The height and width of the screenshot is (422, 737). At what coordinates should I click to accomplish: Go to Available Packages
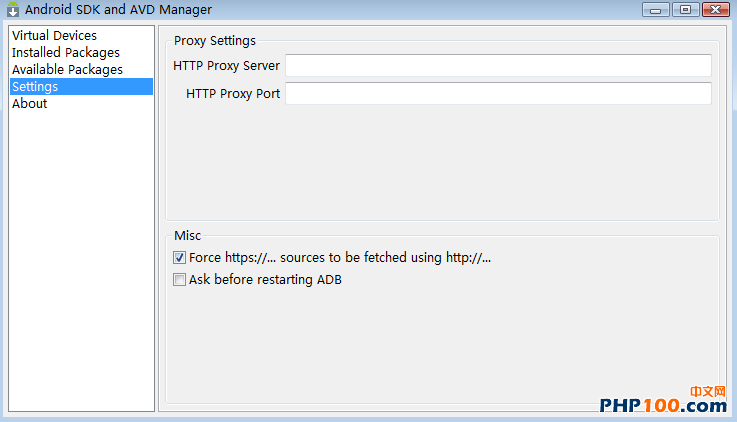click(81, 70)
